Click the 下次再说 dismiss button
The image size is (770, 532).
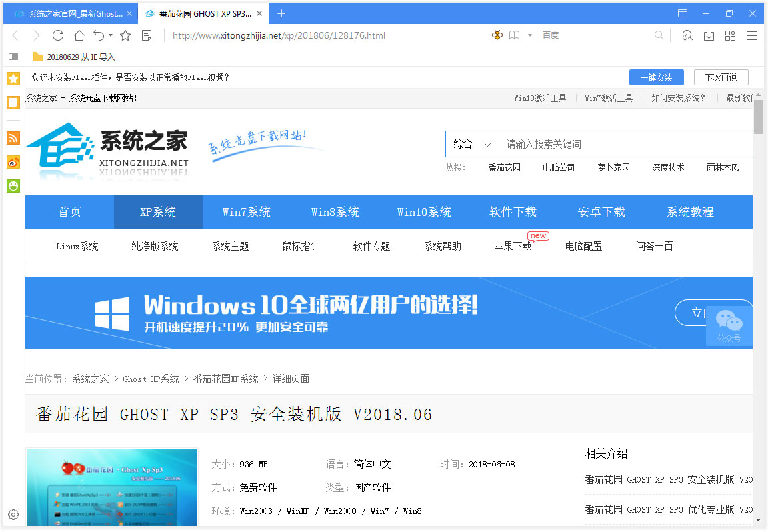click(721, 77)
